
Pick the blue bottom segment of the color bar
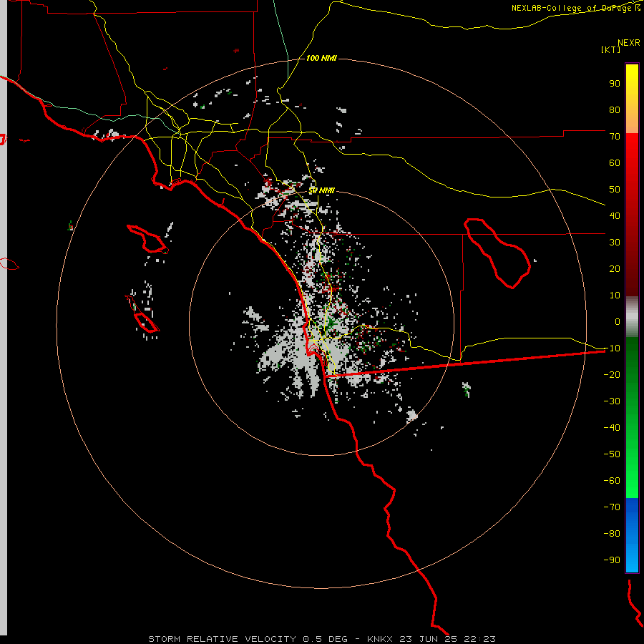[x=632, y=535]
